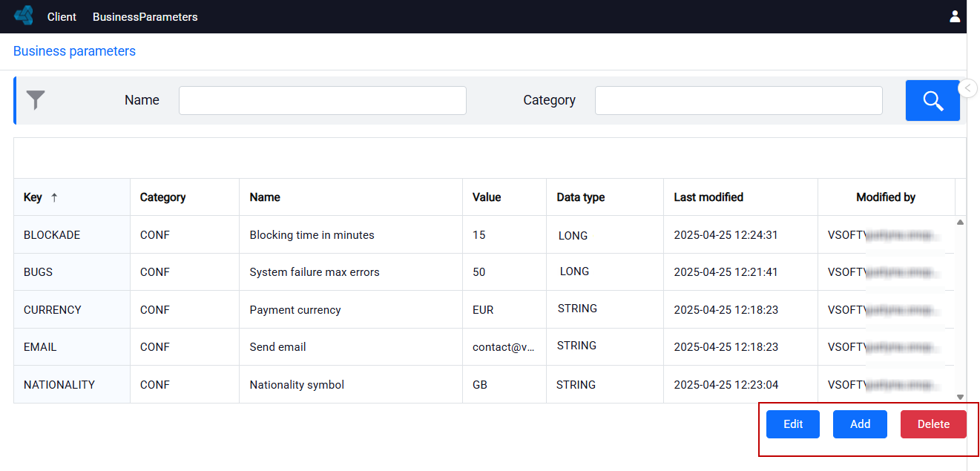This screenshot has width=980, height=471.
Task: Collapse the side panel with the chevron circle
Action: (968, 88)
